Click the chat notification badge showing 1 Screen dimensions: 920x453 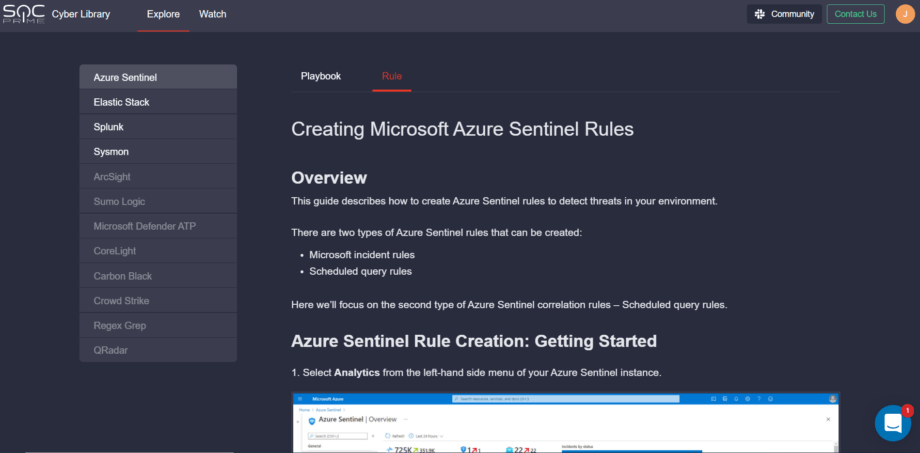[907, 411]
